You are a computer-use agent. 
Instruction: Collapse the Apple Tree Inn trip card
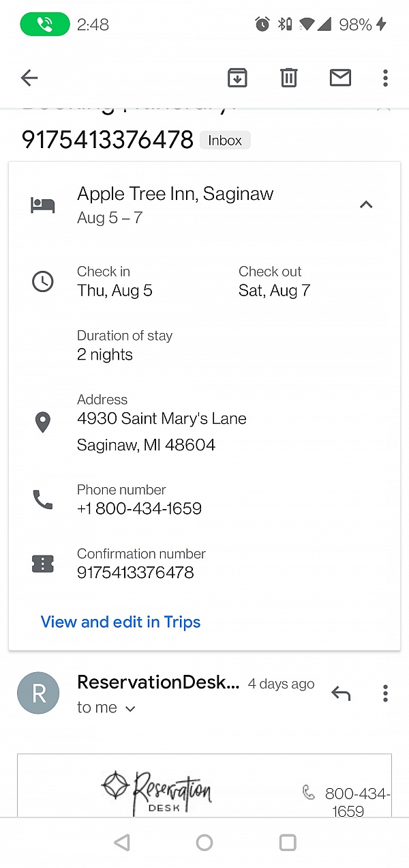366,204
